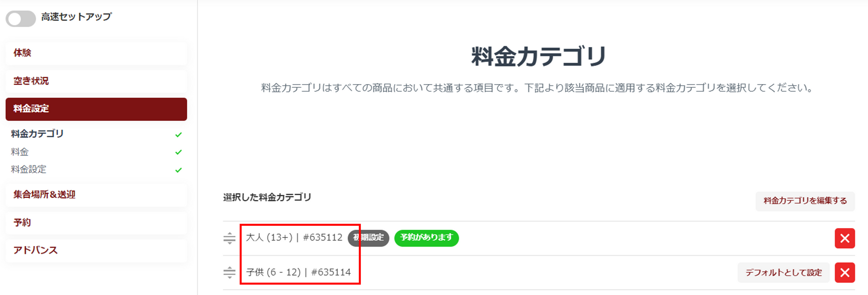This screenshot has height=295, width=868.
Task: Click the 予約があります green badge
Action: pyautogui.click(x=426, y=238)
